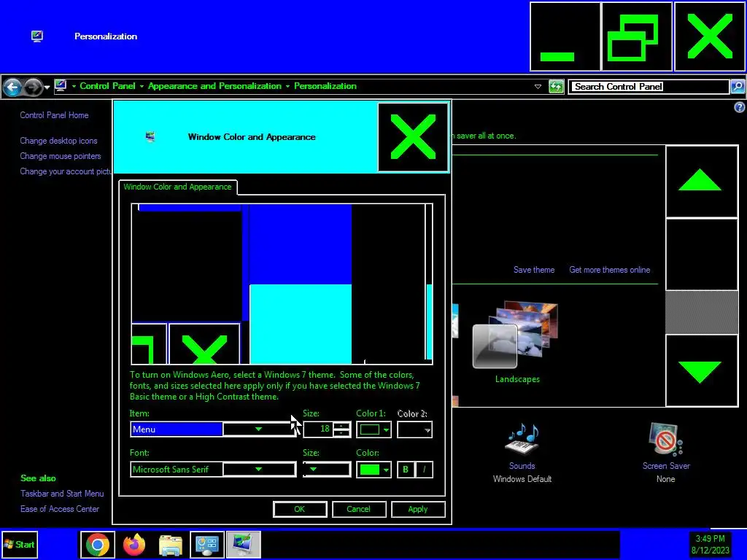The height and width of the screenshot is (560, 747).
Task: Open the green Font Color picker
Action: (374, 470)
